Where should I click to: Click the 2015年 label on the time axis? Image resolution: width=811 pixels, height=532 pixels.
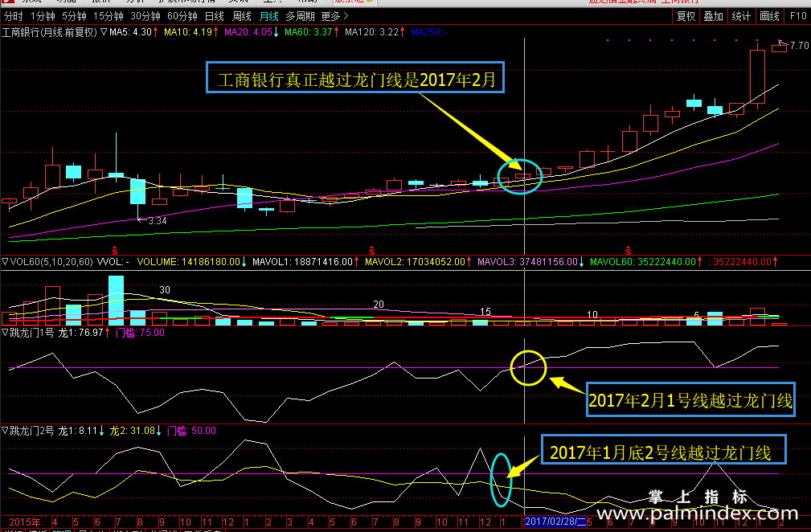25,522
